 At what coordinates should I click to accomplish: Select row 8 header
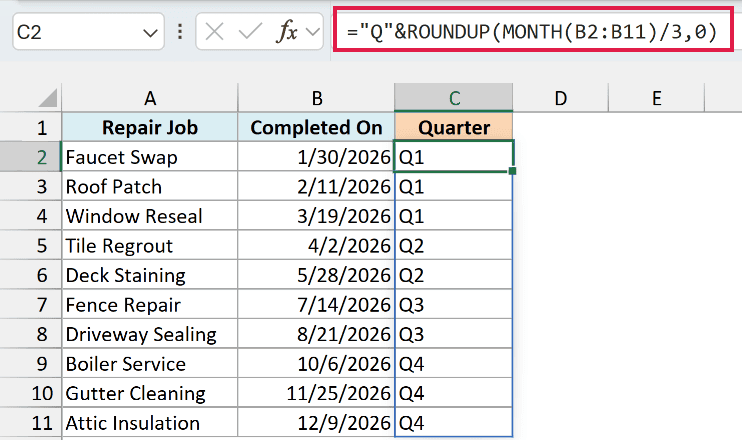[31, 334]
